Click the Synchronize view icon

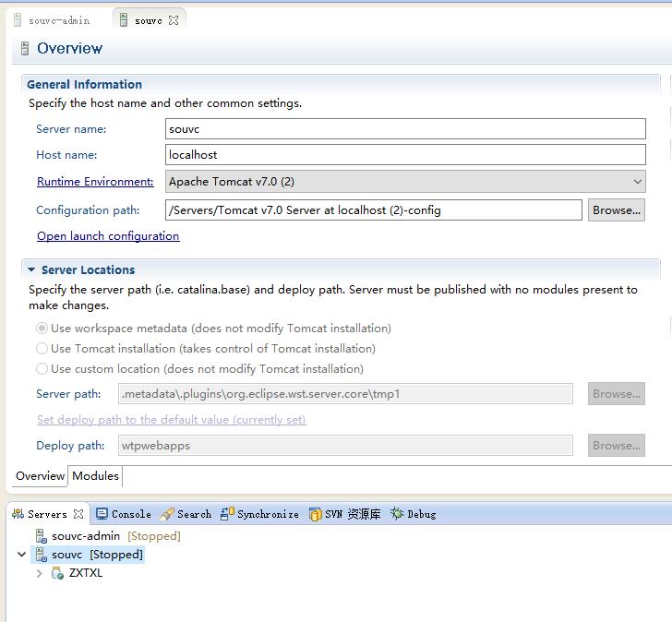(227, 514)
